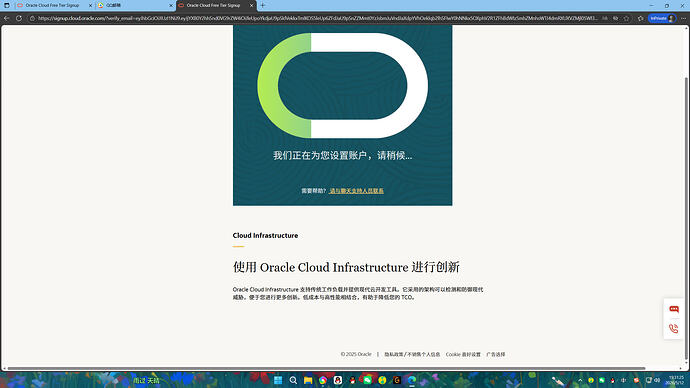Open the weather widget on the taskbar
This screenshot has height=388, width=690.
point(147,381)
